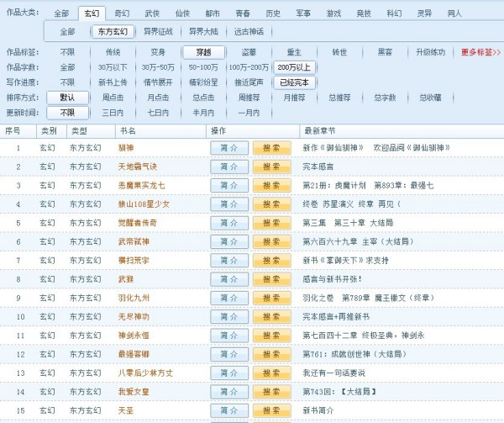This screenshot has width=504, height=423.
Task: Open the book link 无尽神功
Action: (134, 316)
